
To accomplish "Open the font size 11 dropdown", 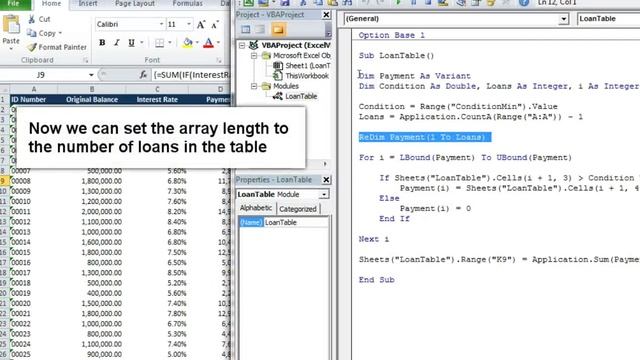I will [x=189, y=24].
